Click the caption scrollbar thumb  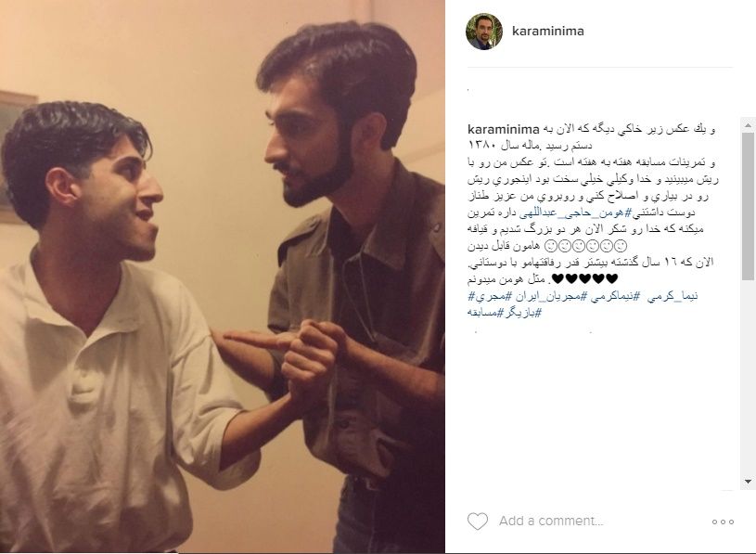click(x=748, y=206)
